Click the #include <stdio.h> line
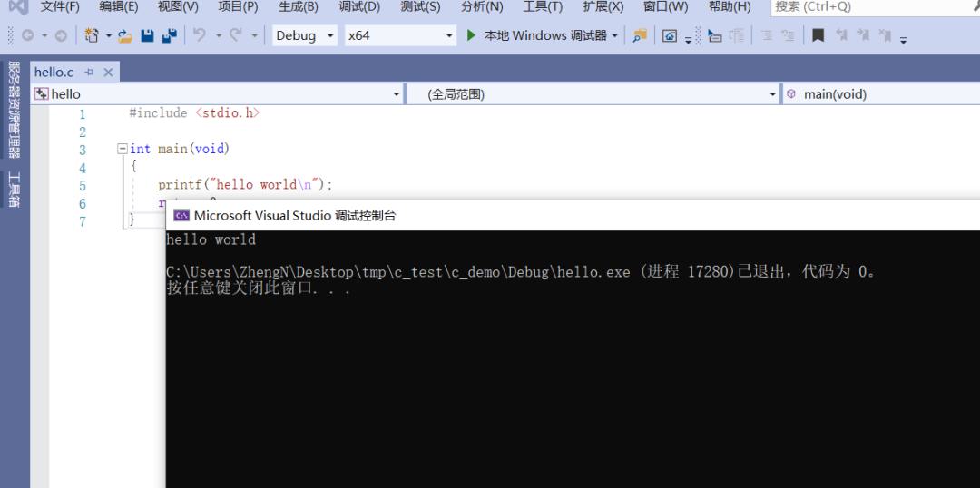980x488 pixels. [x=194, y=113]
